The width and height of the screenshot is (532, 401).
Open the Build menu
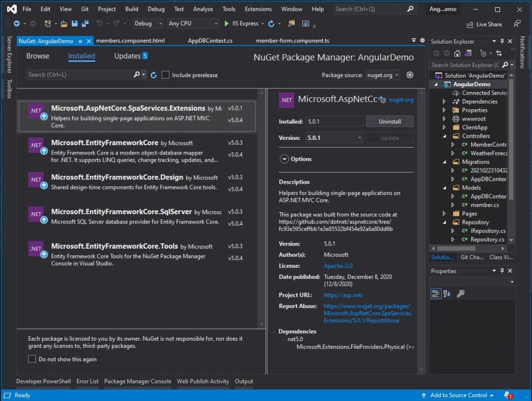coord(131,9)
